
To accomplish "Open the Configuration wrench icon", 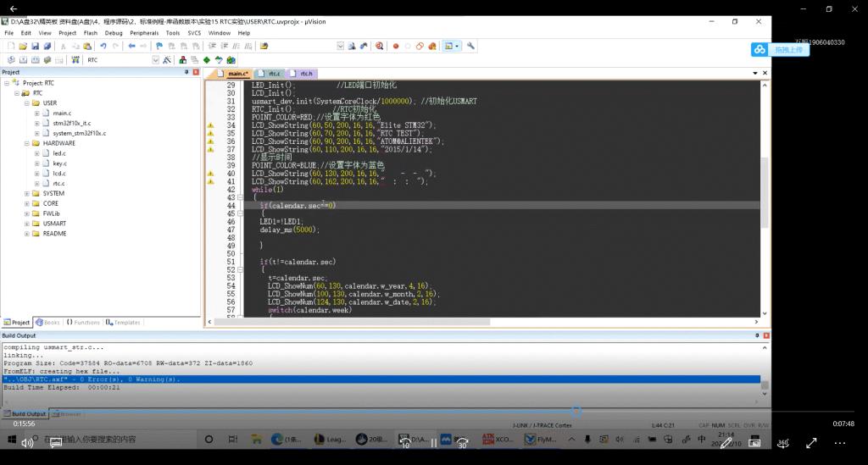I will tap(470, 46).
